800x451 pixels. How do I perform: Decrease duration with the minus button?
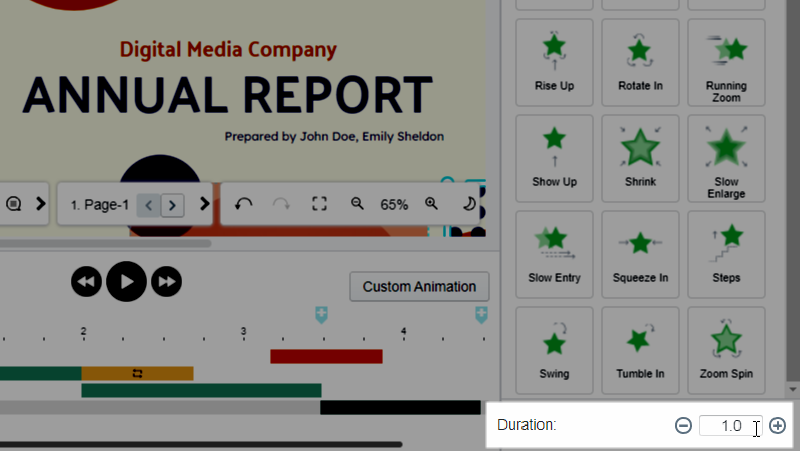coord(684,426)
